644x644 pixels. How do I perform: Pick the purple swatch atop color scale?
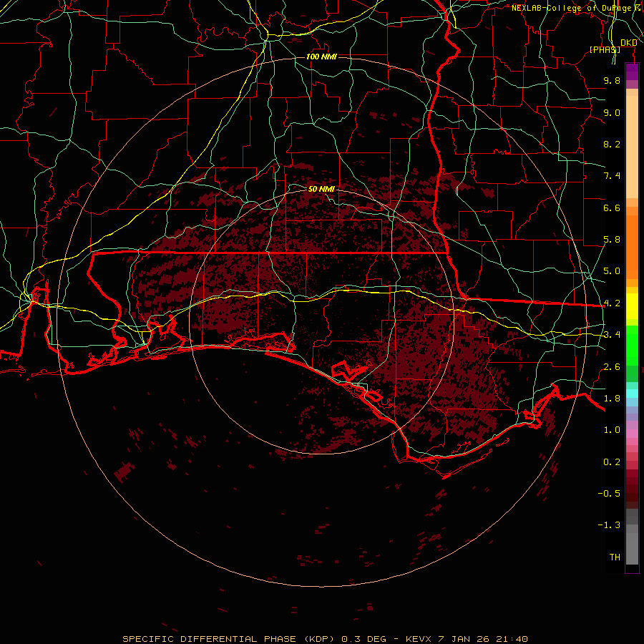[632, 72]
